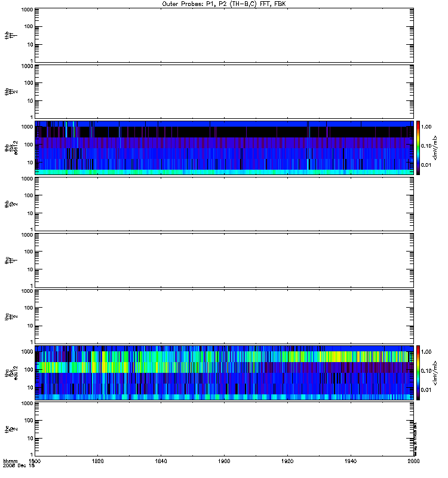Click the '100' y-axis label of thb fbk panel
The width and height of the screenshot is (448, 478).
(x=28, y=145)
